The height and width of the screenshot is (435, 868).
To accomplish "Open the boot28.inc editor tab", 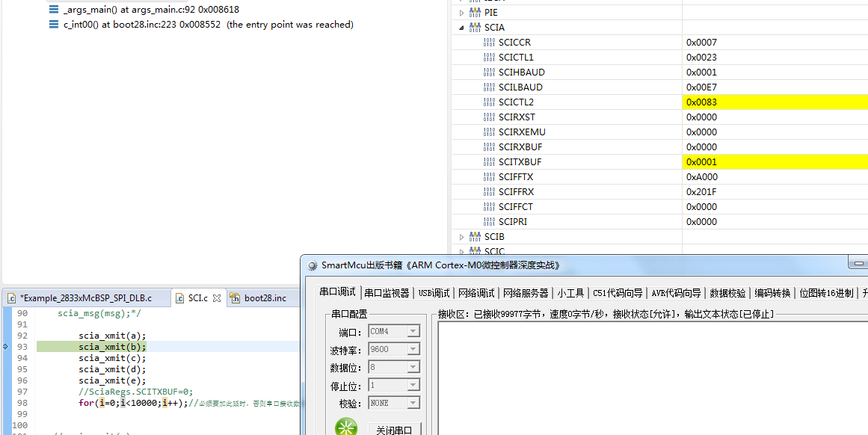I will tap(265, 297).
